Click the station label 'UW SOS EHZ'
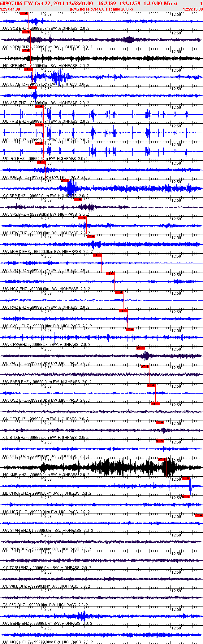The width and height of the screenshot is (203, 644). (15, 29)
